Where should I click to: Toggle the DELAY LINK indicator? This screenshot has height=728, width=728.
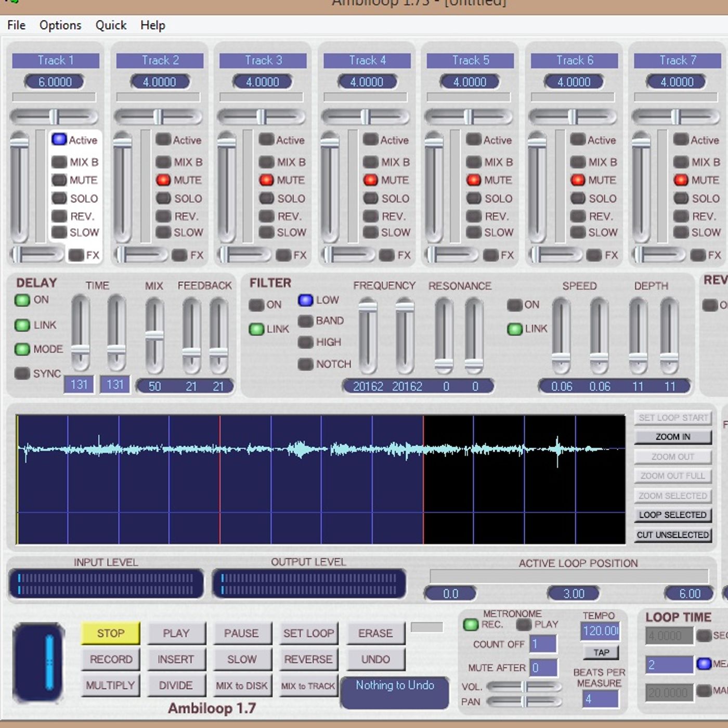click(x=22, y=325)
